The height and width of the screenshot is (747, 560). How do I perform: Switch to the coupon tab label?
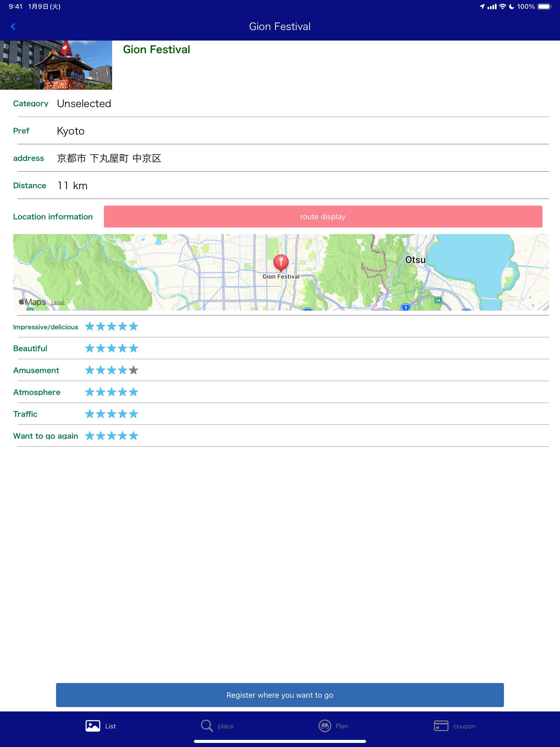pyautogui.click(x=464, y=726)
